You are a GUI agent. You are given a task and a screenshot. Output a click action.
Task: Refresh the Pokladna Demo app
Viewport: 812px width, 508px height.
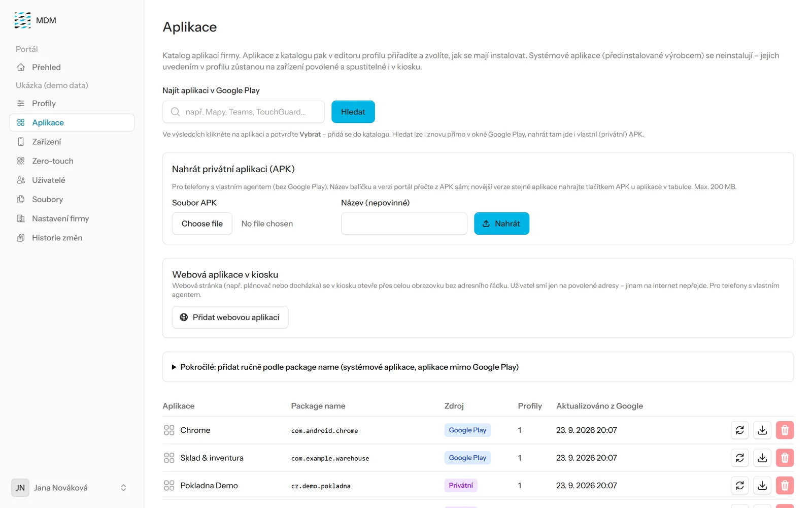click(740, 486)
